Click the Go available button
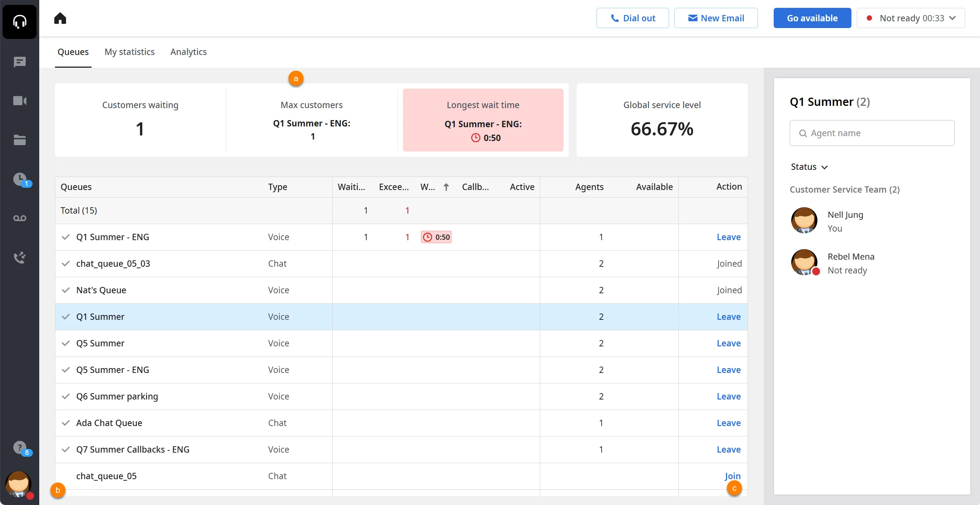980x505 pixels. pyautogui.click(x=812, y=18)
